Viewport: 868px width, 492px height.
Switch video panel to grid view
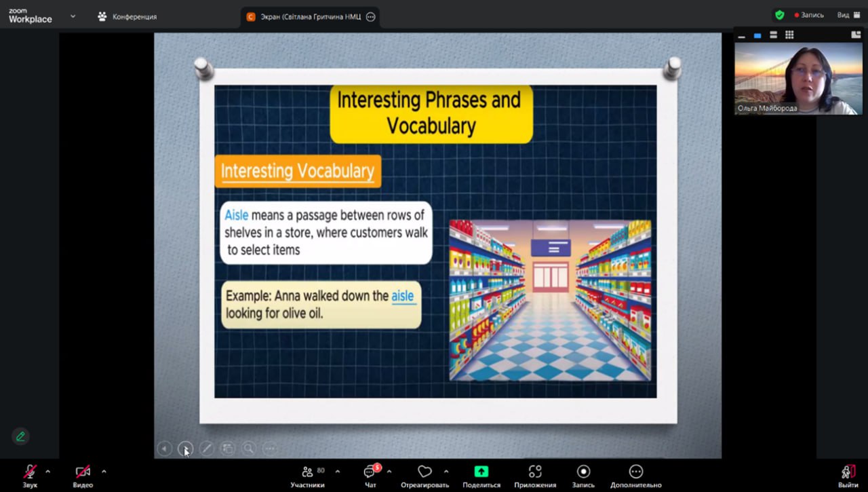point(789,35)
